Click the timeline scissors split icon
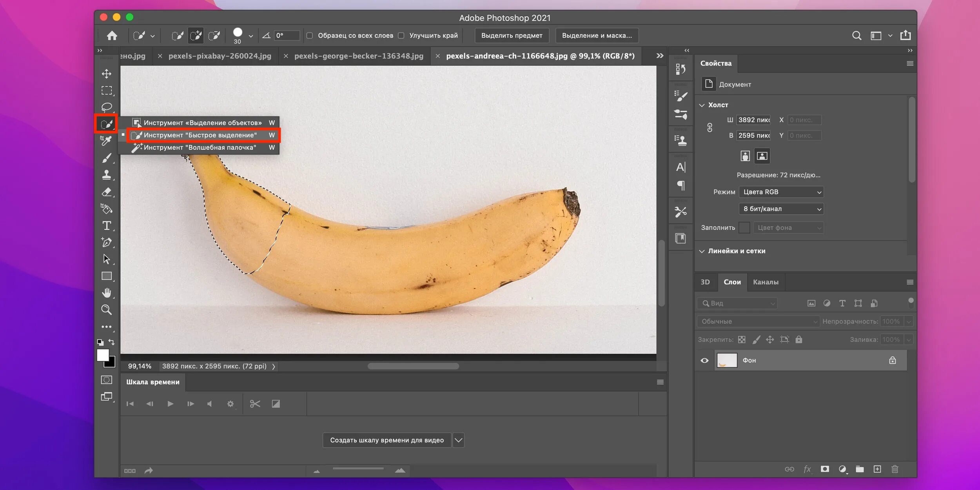The image size is (980, 490). point(255,404)
